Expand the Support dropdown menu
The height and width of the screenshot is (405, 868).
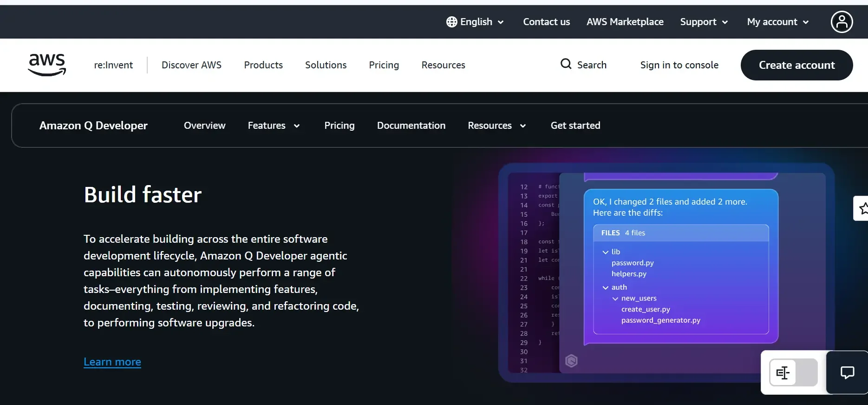(x=704, y=22)
